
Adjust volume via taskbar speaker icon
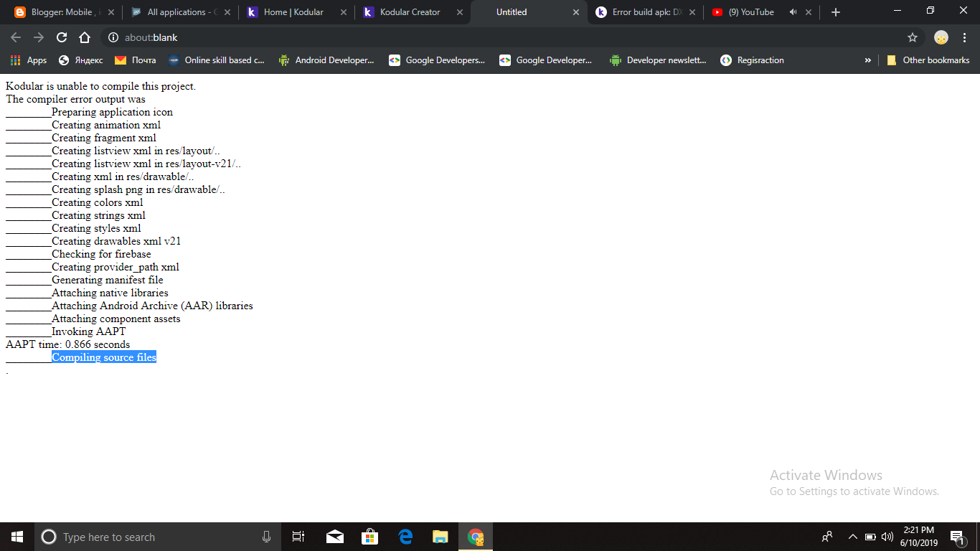pyautogui.click(x=887, y=537)
